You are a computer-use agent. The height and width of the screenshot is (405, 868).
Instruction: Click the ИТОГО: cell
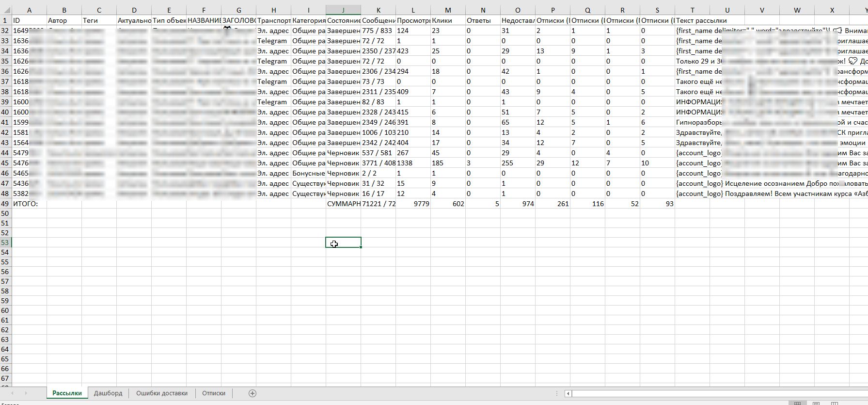(x=29, y=204)
